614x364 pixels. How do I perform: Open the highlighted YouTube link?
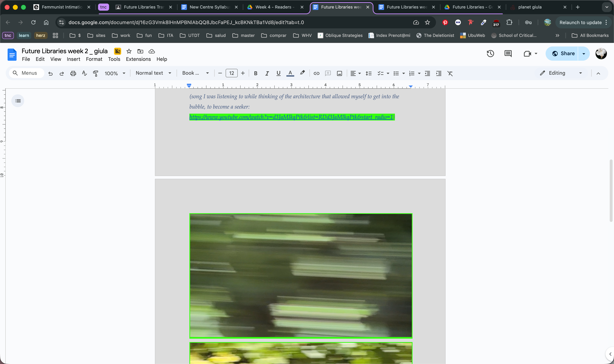[x=291, y=117]
